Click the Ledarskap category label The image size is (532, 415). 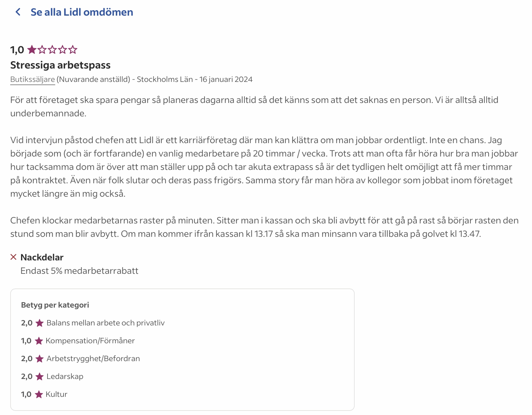tap(65, 376)
